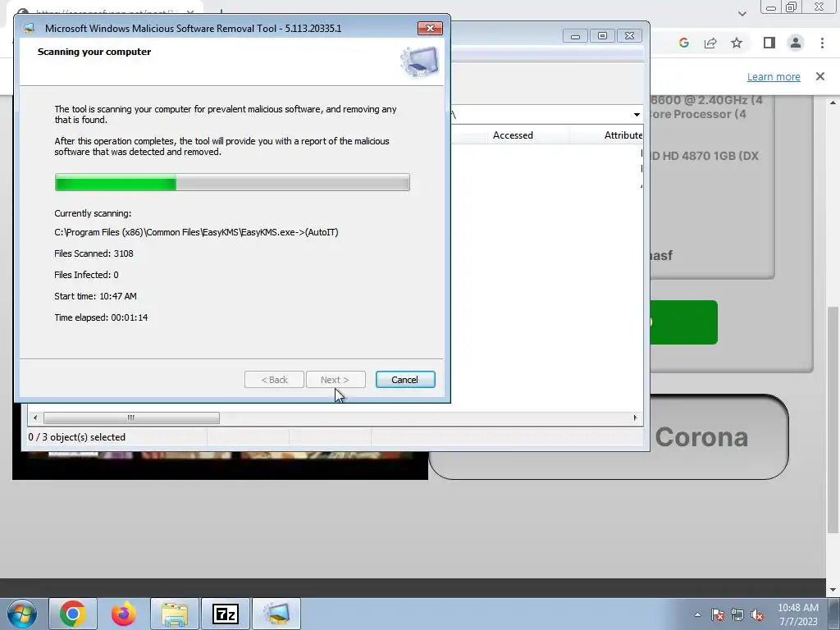
Task: Click left arrow of 7-Zip horizontal scrollbar
Action: point(35,418)
